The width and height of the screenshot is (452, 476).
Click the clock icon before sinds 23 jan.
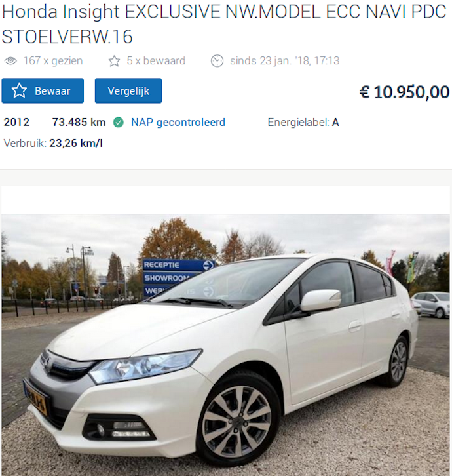pyautogui.click(x=217, y=61)
